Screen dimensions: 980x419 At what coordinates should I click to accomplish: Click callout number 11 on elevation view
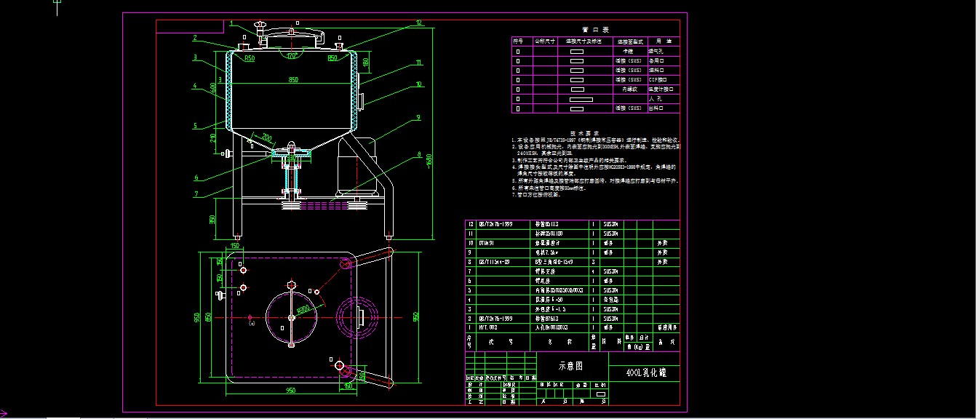pyautogui.click(x=418, y=62)
